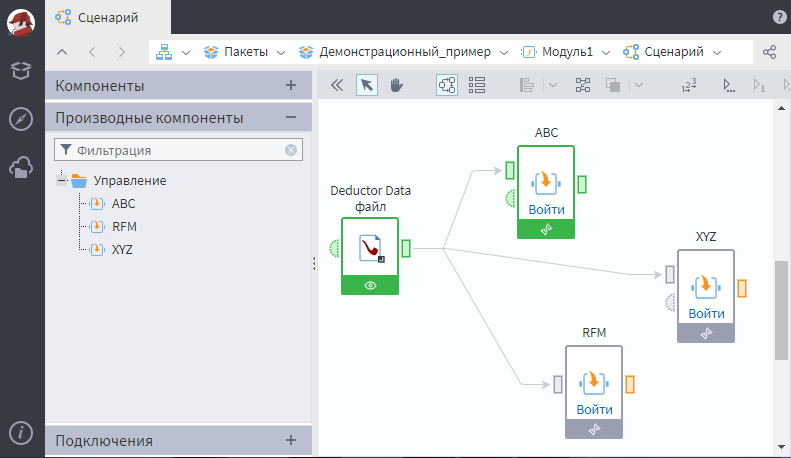Expand the Модуль1 breadcrumb dropdown arrow
The width and height of the screenshot is (791, 458).
tap(606, 52)
